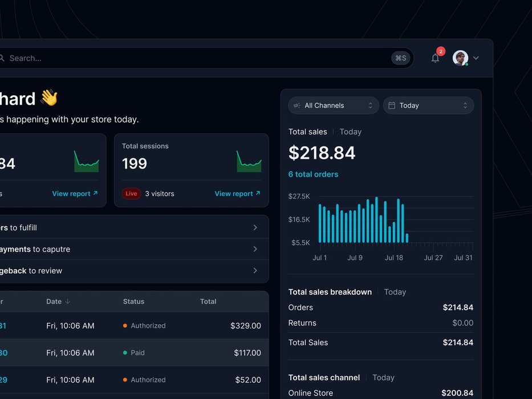Click the notification bell icon
Image resolution: width=532 pixels, height=399 pixels.
point(435,58)
